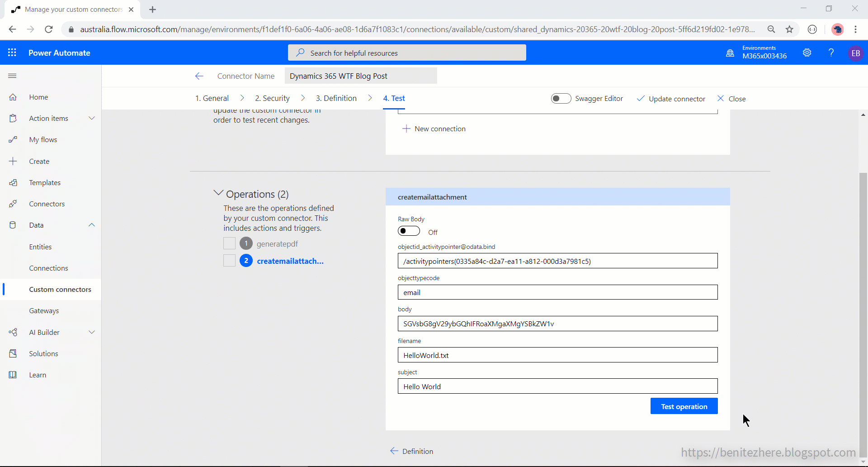Select the AI Builder icon
Screen dimensions: 868x467
click(x=13, y=332)
